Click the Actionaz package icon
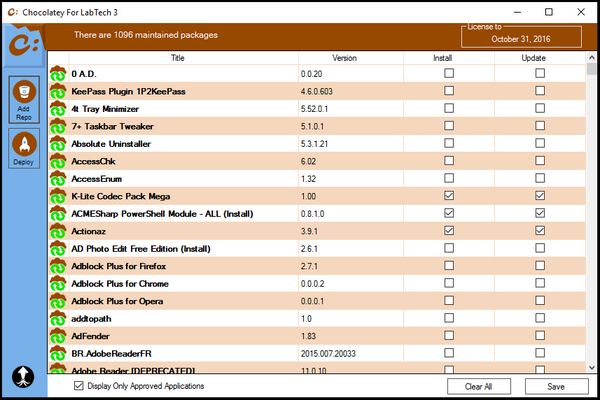Screen dimensions: 600x400 tap(58, 231)
